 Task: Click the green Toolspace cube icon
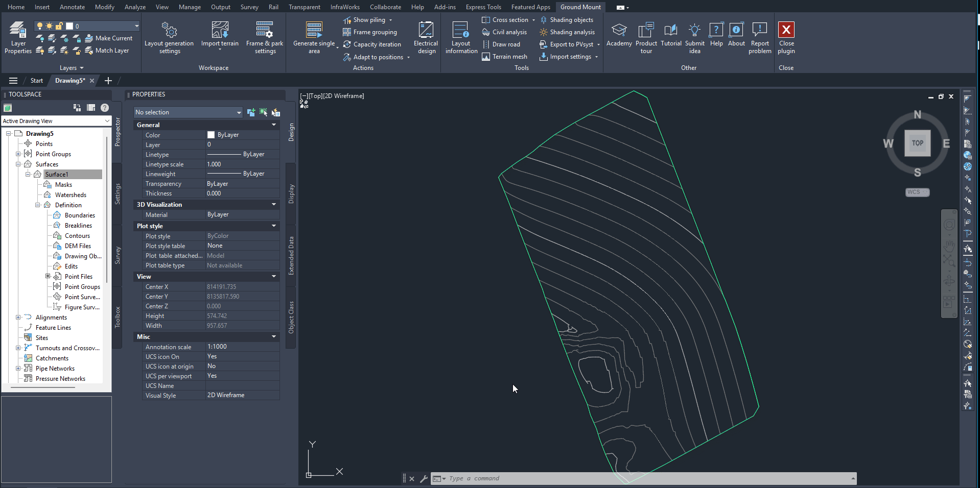point(8,108)
